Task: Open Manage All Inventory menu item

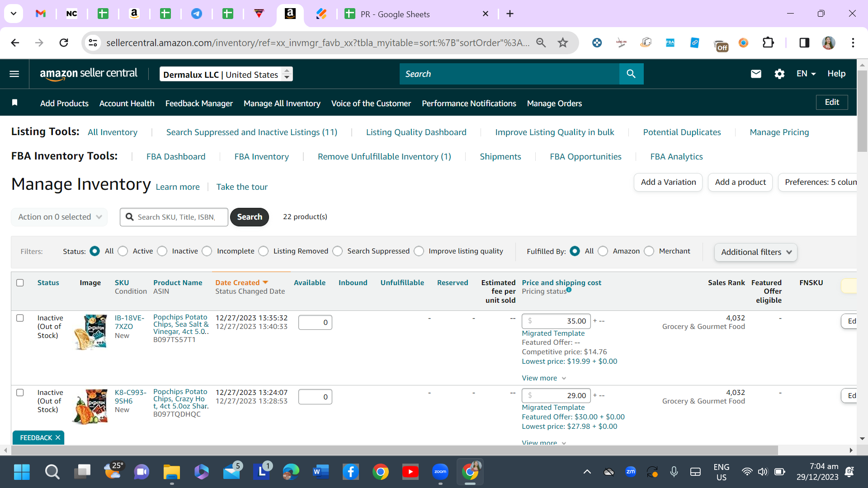Action: [x=282, y=103]
